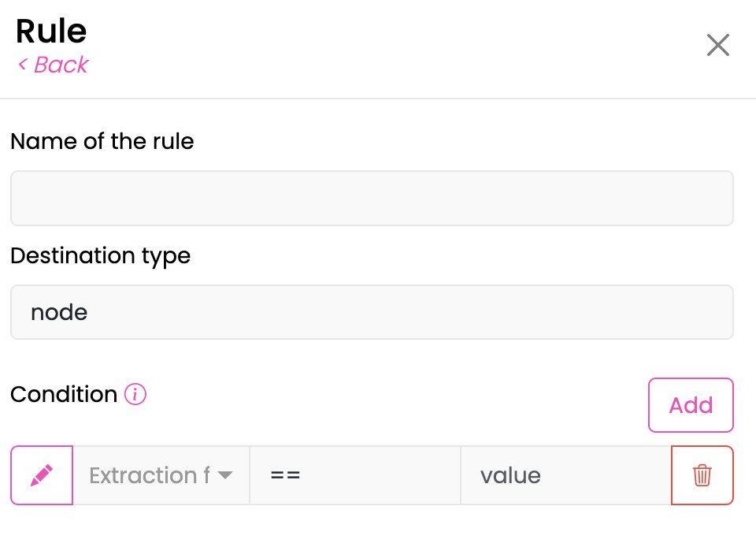Select the == operator field
The height and width of the screenshot is (536, 756).
pyautogui.click(x=355, y=475)
